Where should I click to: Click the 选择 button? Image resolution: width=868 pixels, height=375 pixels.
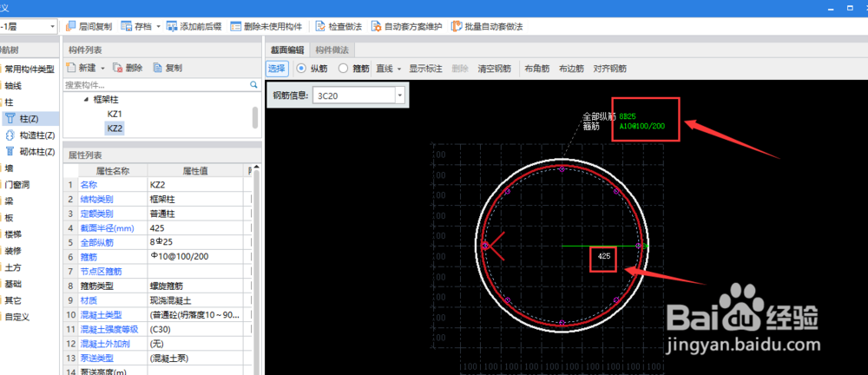277,69
